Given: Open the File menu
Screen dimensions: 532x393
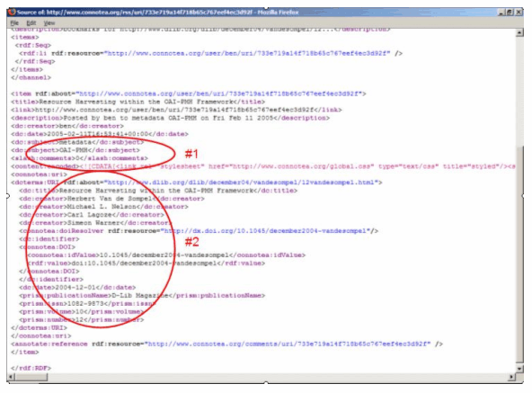Looking at the screenshot, I should 14,23.
